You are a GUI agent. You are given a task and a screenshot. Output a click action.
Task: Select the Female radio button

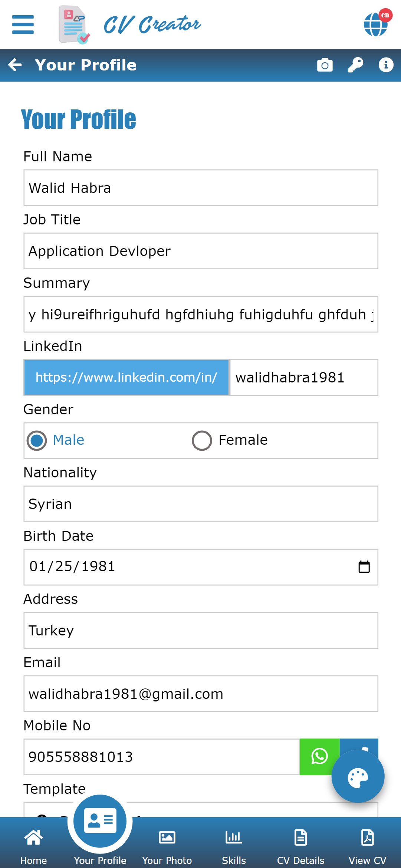tap(202, 440)
